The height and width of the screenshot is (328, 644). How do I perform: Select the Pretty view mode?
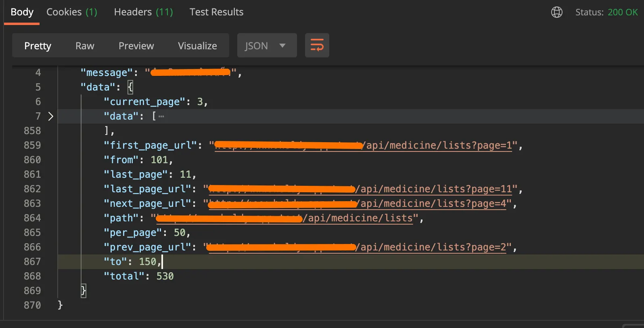(38, 46)
